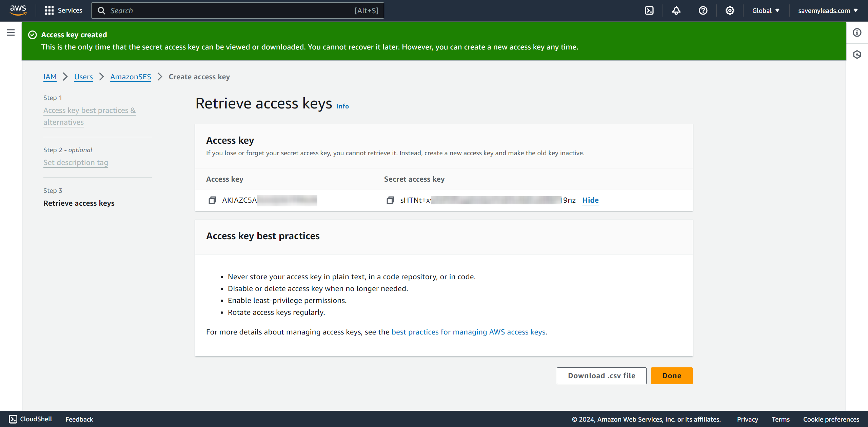Viewport: 868px width, 427px height.
Task: Click the Secret access key column header
Action: click(x=414, y=179)
